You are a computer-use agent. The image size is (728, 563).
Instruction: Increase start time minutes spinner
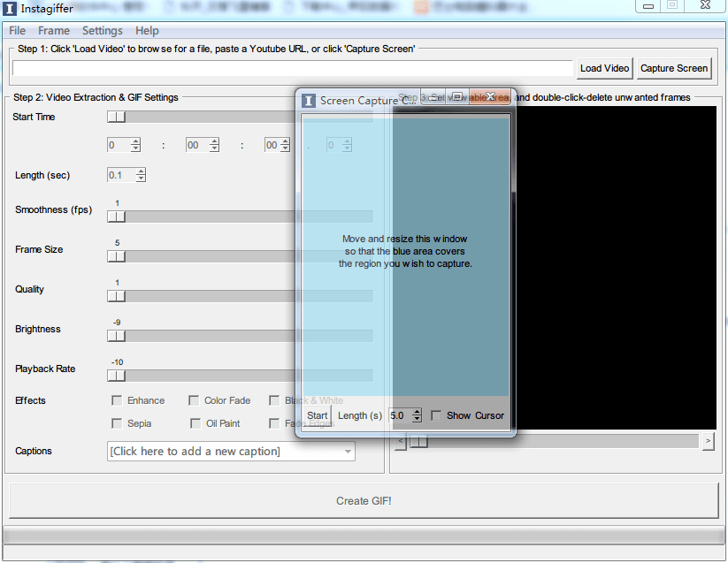tap(213, 141)
